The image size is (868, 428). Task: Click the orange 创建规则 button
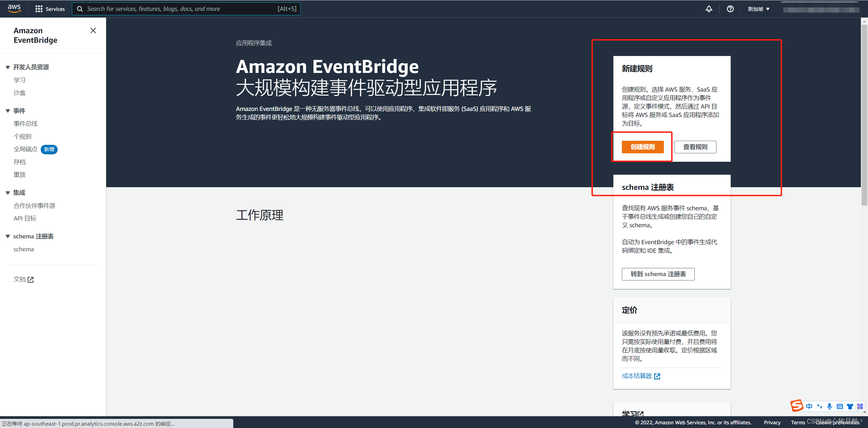(x=643, y=147)
